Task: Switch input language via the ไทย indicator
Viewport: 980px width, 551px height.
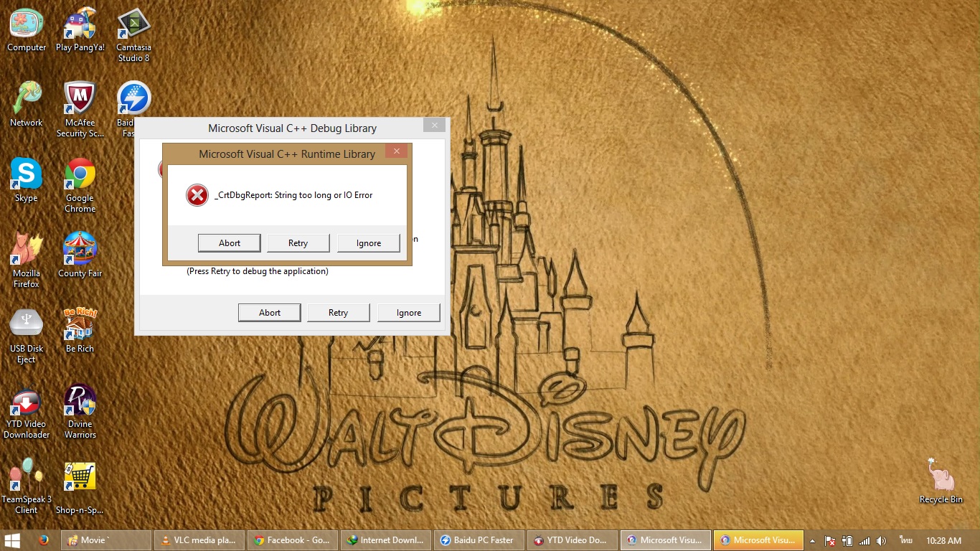Action: point(907,540)
